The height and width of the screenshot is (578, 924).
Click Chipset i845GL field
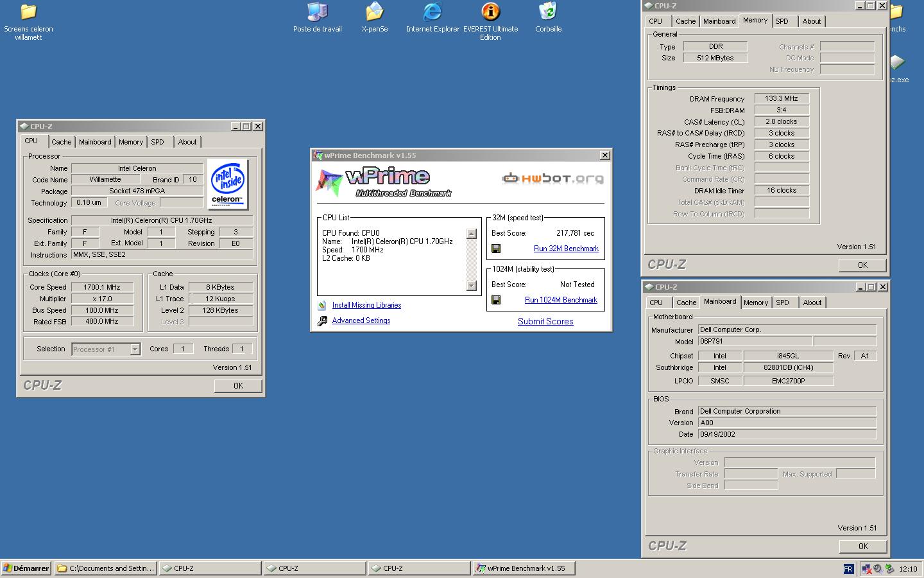click(788, 356)
